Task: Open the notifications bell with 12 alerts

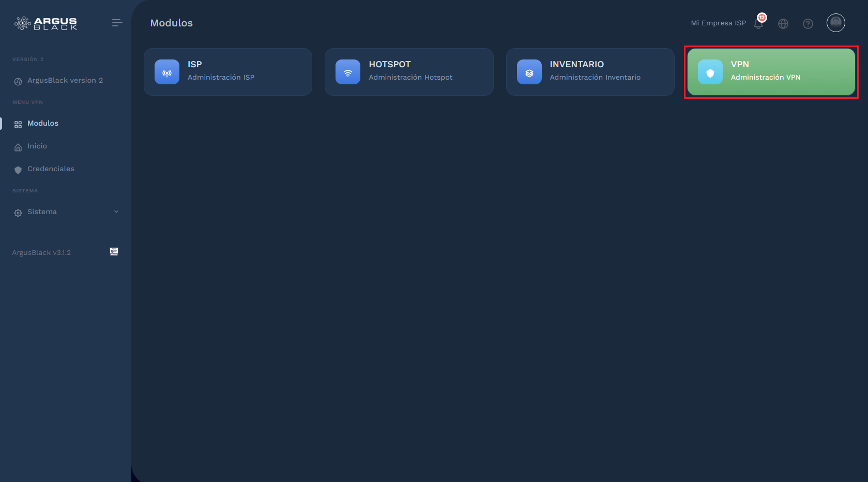Action: click(758, 23)
